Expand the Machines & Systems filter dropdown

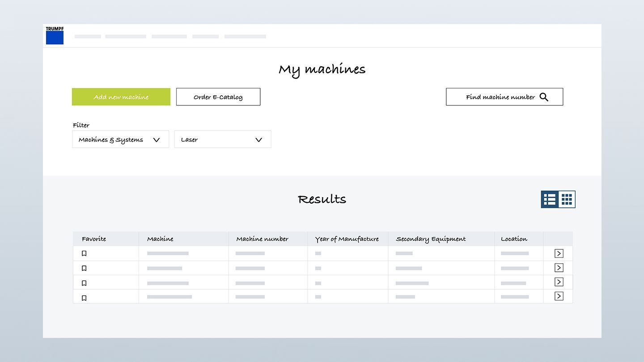(120, 139)
